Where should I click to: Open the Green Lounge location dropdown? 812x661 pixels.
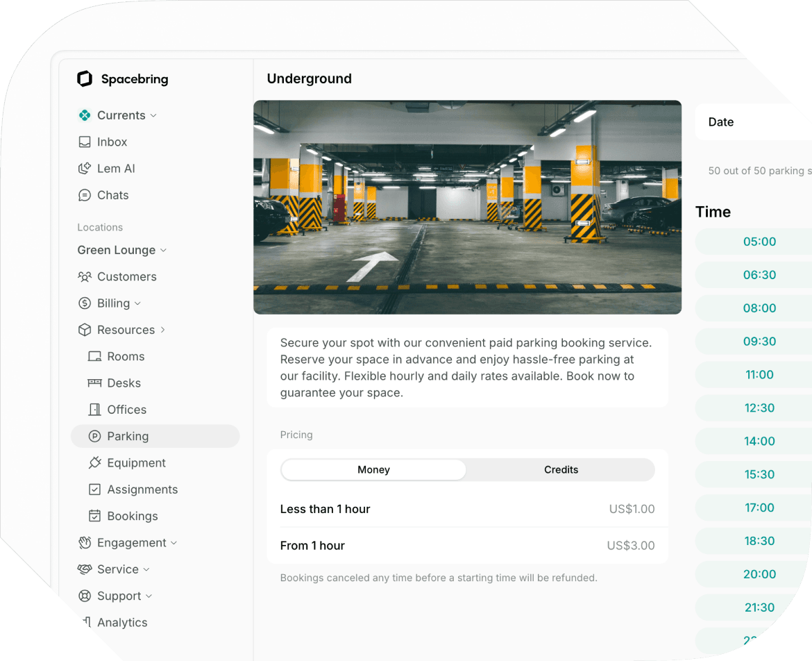click(x=121, y=250)
